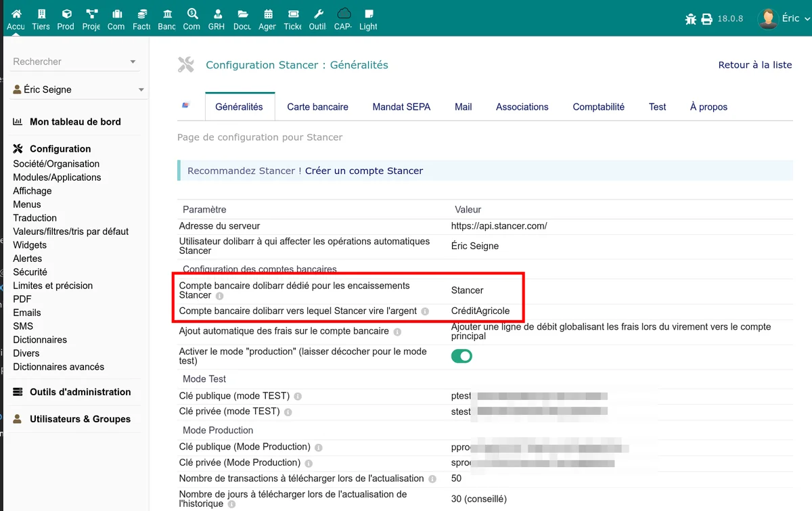Click the Éric user avatar picture
Viewport: 812px width, 511px height.
pyautogui.click(x=768, y=18)
